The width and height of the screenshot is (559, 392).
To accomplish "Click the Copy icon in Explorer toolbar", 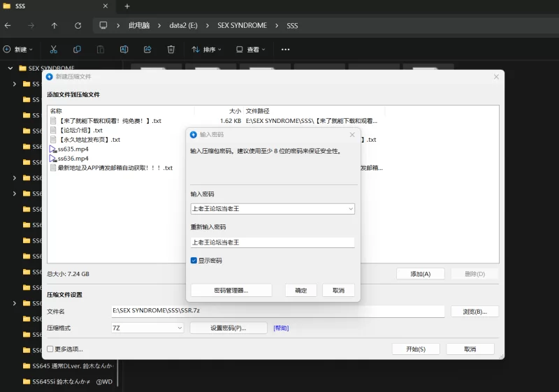I will pos(77,50).
